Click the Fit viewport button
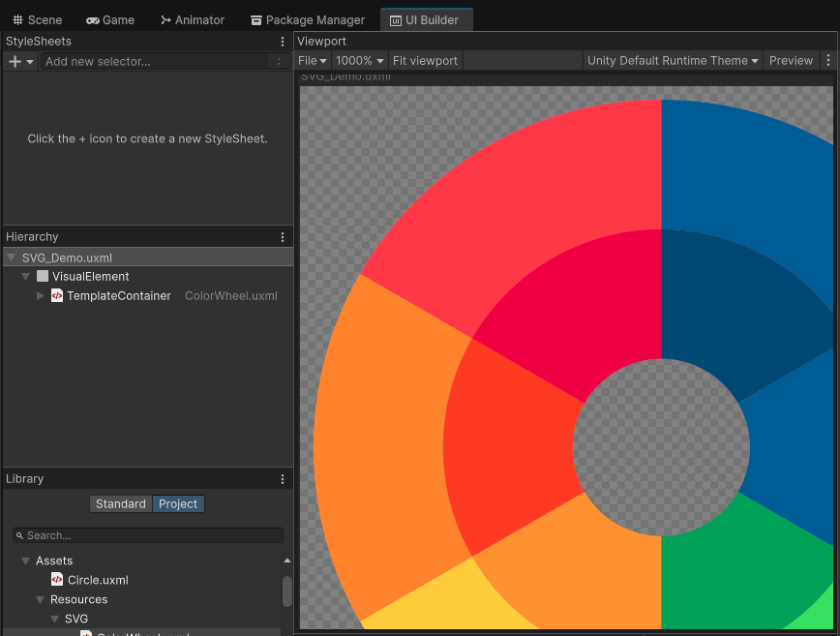The image size is (840, 636). 425,60
